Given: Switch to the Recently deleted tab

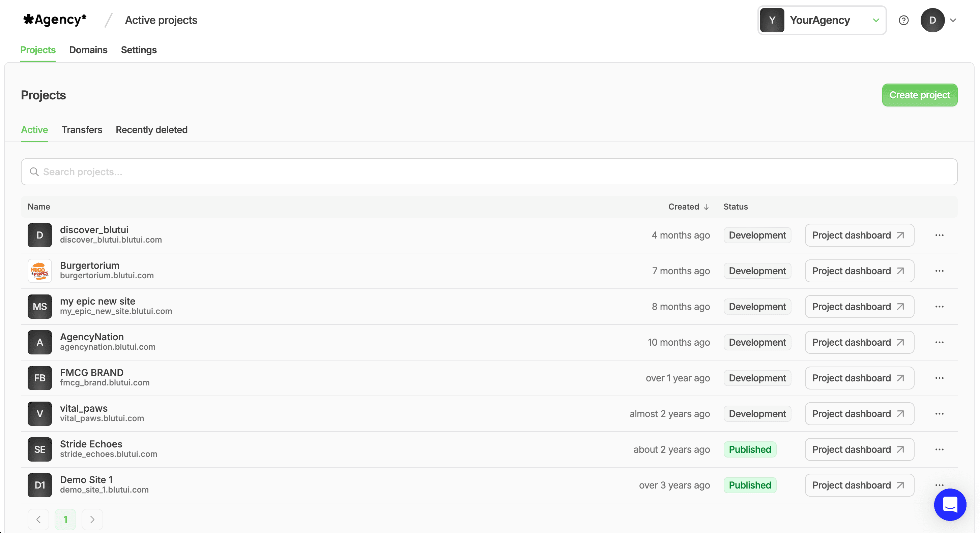Looking at the screenshot, I should pyautogui.click(x=151, y=130).
